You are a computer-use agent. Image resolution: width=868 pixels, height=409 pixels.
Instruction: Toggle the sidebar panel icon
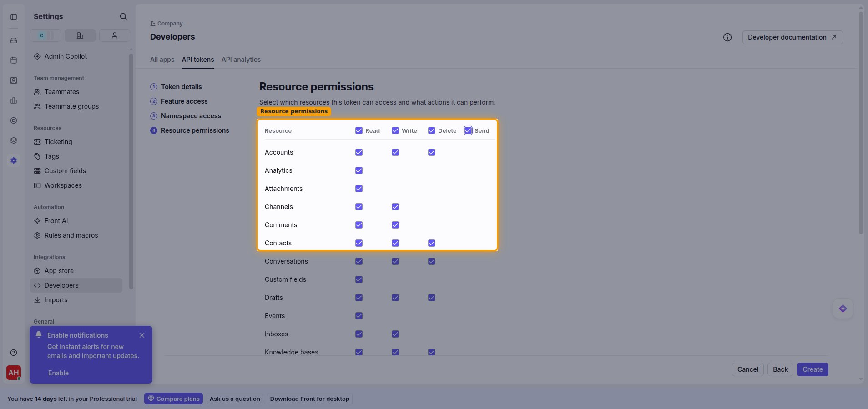click(14, 17)
